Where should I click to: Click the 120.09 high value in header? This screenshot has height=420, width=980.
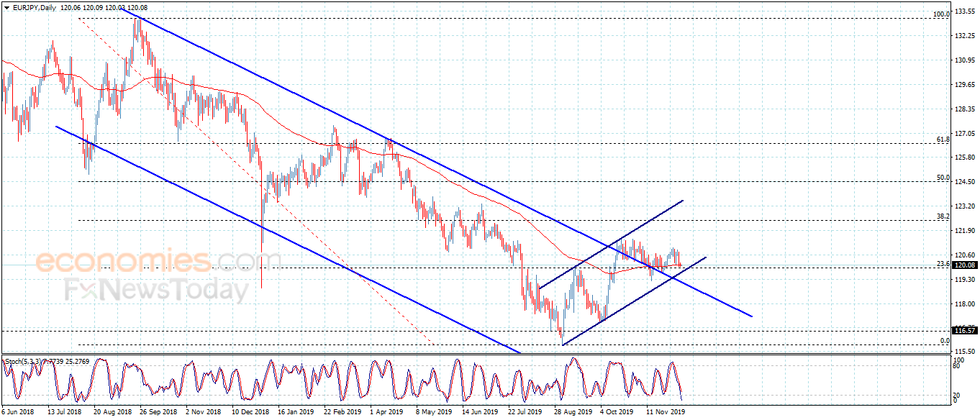click(94, 7)
